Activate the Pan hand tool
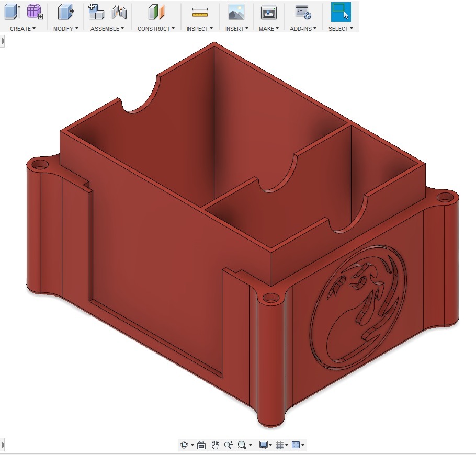The width and height of the screenshot is (476, 455). [215, 445]
